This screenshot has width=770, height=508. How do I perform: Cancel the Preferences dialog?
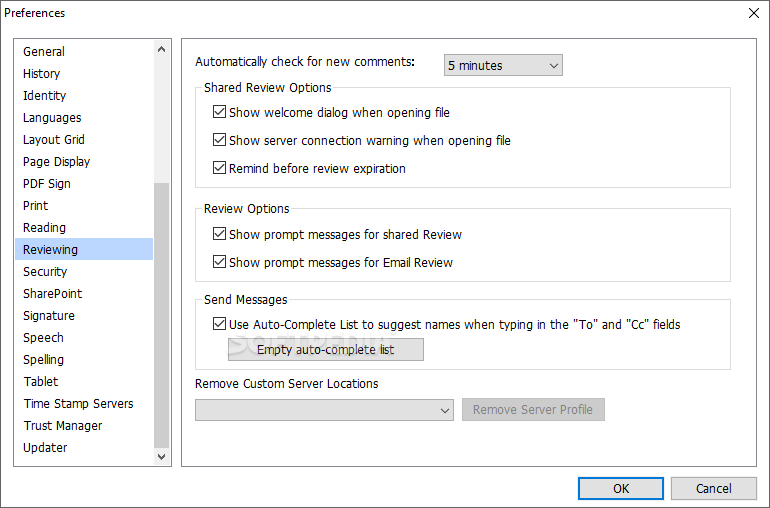[x=714, y=488]
